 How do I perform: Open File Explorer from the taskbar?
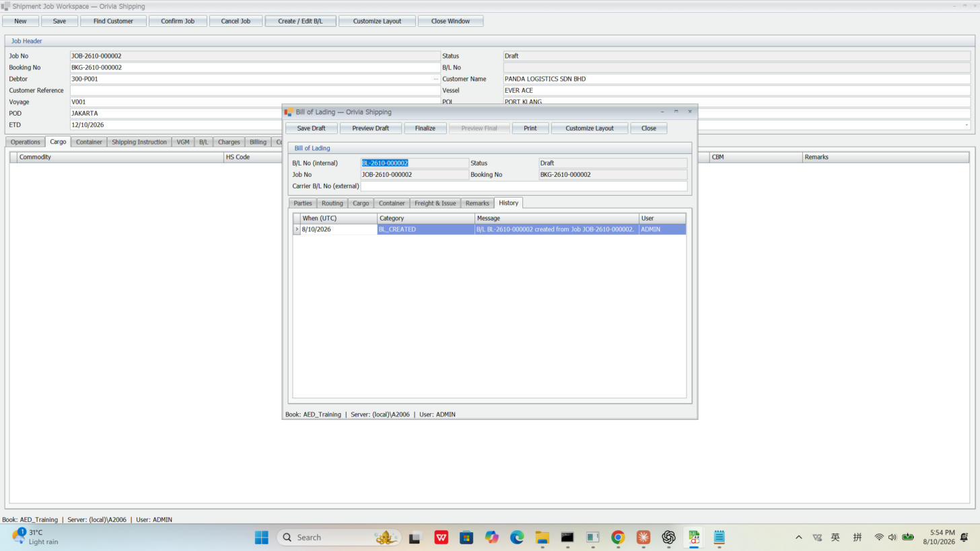click(x=542, y=537)
